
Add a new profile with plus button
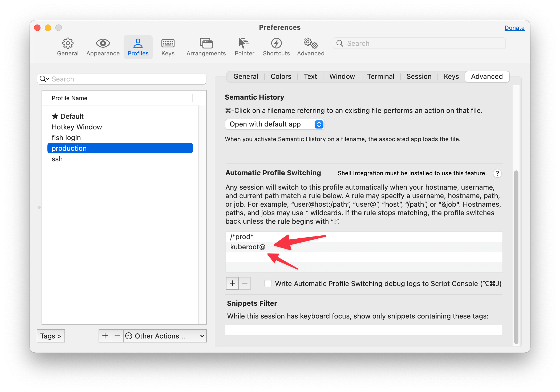105,336
